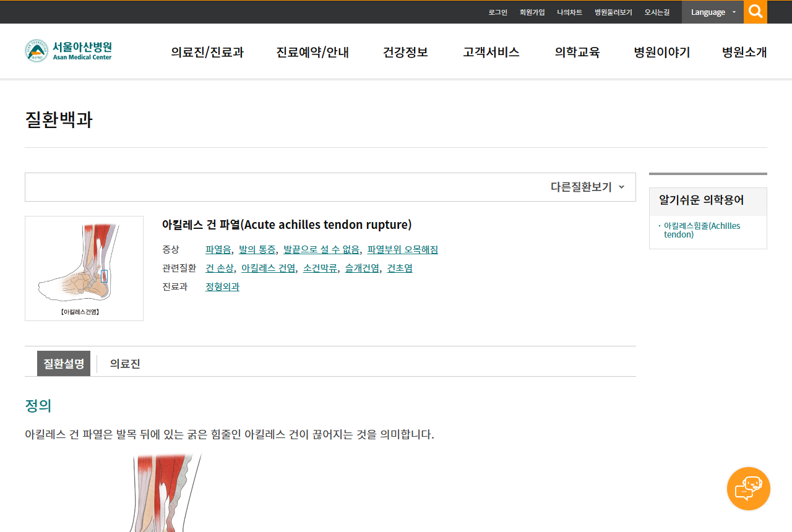The image size is (792, 532).
Task: Click the 파열부위 오목해짐 link
Action: (x=403, y=250)
